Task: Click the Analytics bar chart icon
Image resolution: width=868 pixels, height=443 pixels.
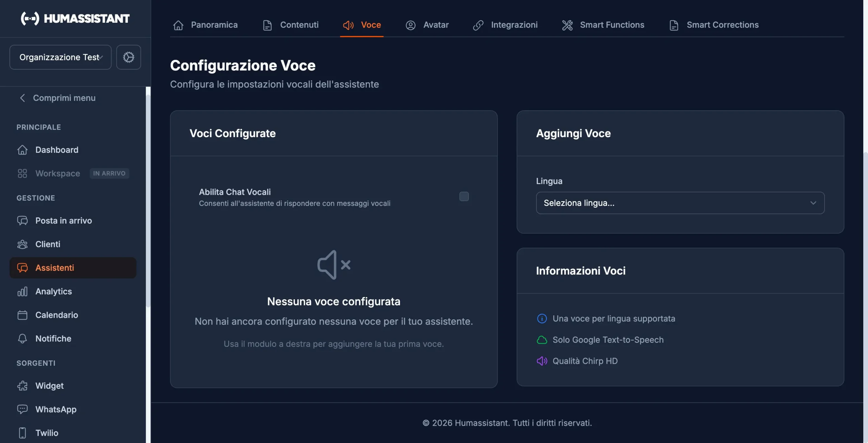Action: (22, 291)
